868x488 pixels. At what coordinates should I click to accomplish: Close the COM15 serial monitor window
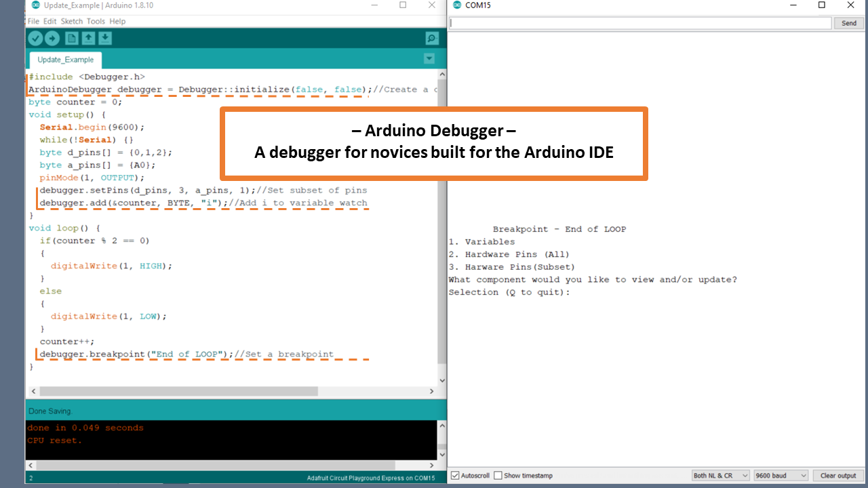coord(852,5)
